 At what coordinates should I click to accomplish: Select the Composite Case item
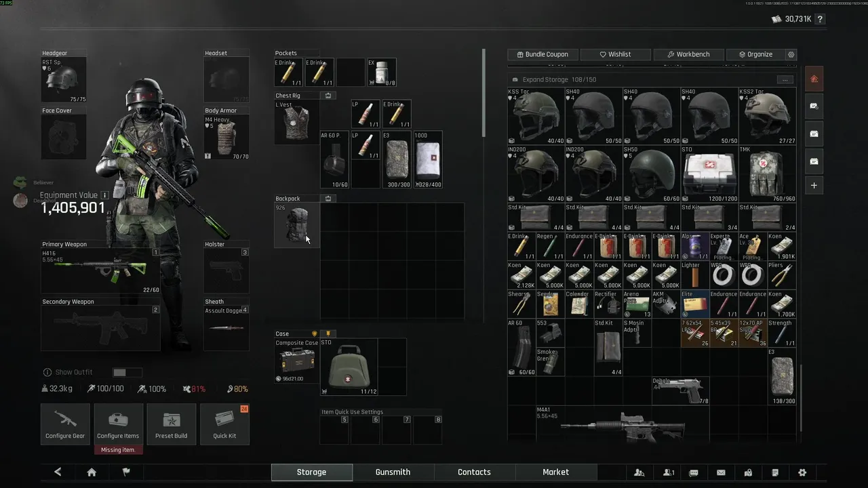297,361
